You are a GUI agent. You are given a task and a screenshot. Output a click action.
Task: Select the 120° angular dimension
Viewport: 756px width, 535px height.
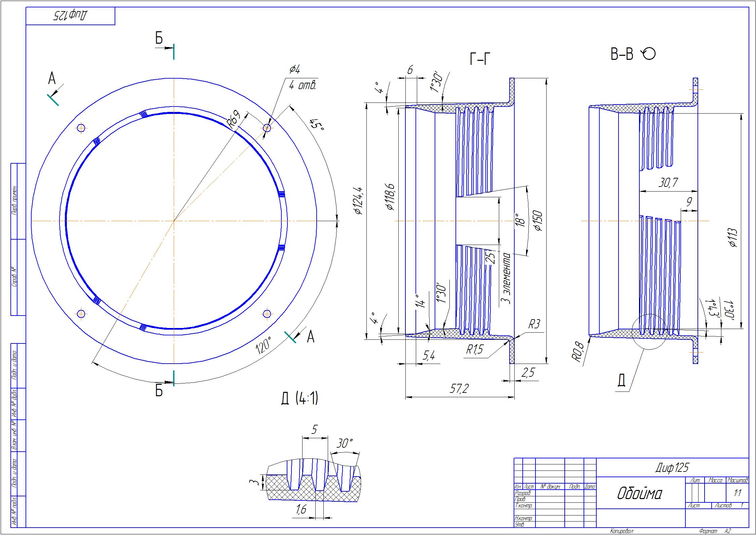pyautogui.click(x=263, y=346)
